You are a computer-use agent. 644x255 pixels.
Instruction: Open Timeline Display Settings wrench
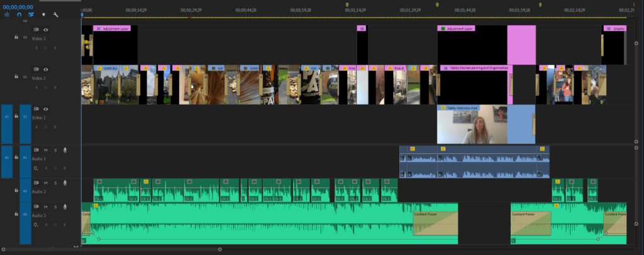[x=55, y=14]
